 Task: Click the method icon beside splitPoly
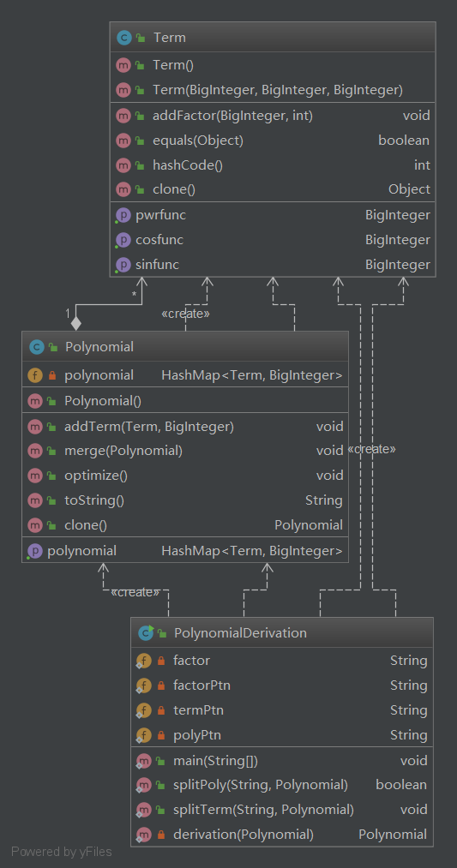point(143,785)
